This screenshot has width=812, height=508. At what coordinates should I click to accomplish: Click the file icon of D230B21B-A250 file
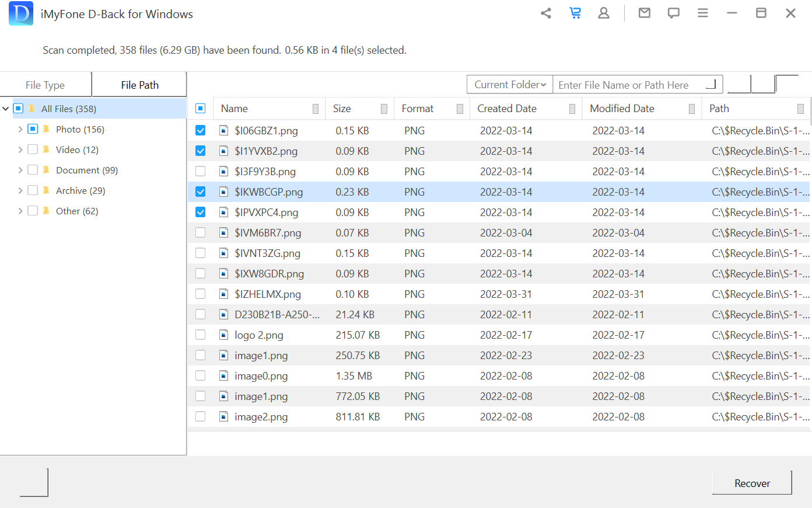pyautogui.click(x=223, y=314)
